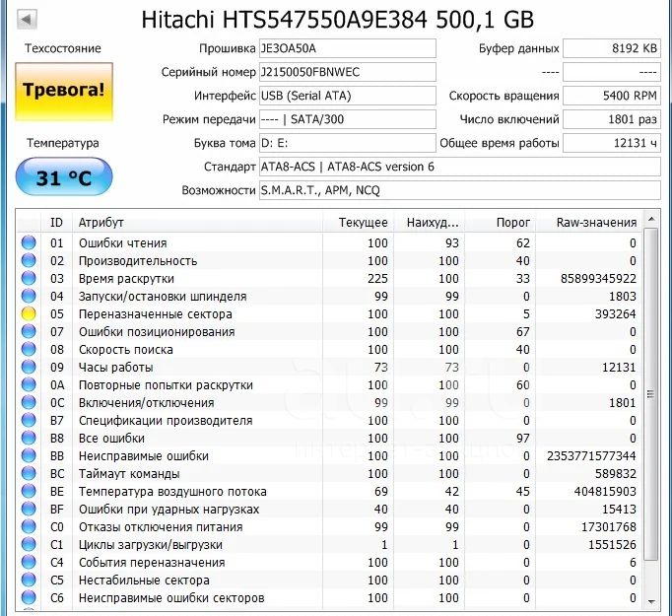Click worst value 93 for Ошибки чтения

(x=451, y=243)
